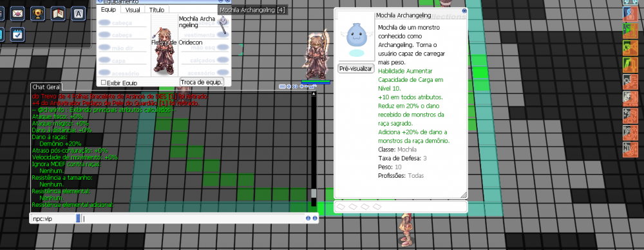Viewport: 644px width, 250px height.
Task: Click the 'Classe: Mochila' text
Action: [397, 149]
